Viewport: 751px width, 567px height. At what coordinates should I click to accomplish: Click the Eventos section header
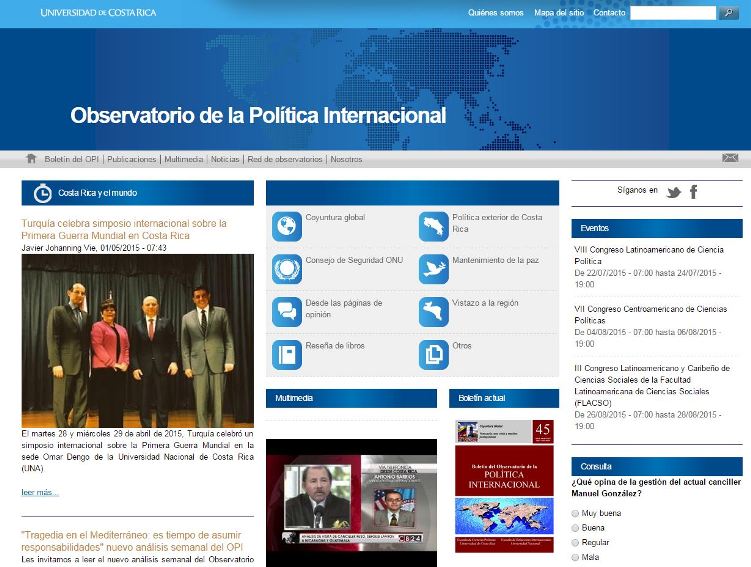point(657,228)
